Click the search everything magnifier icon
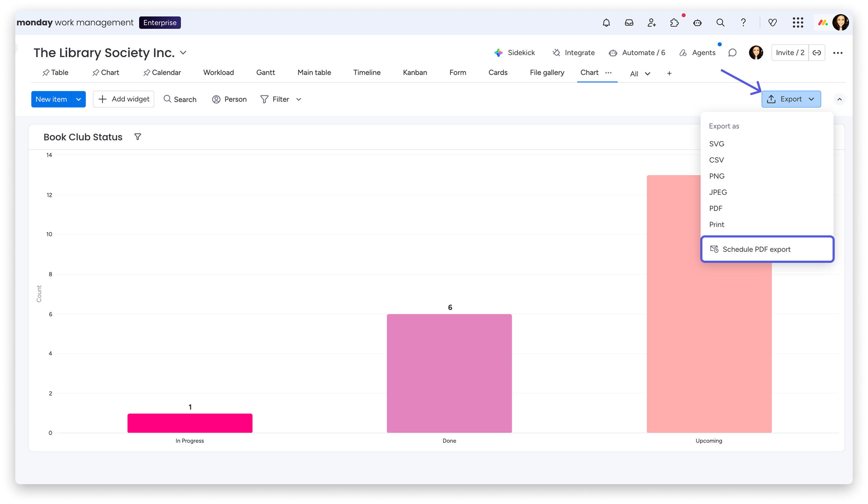 click(720, 23)
